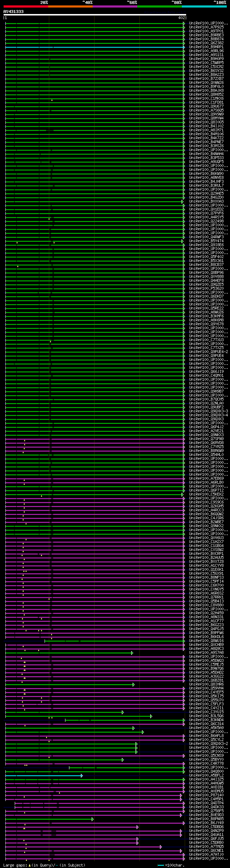Select hit label UniRef100_Q5B413
This screenshot has height=868, width=230.
click(x=206, y=601)
